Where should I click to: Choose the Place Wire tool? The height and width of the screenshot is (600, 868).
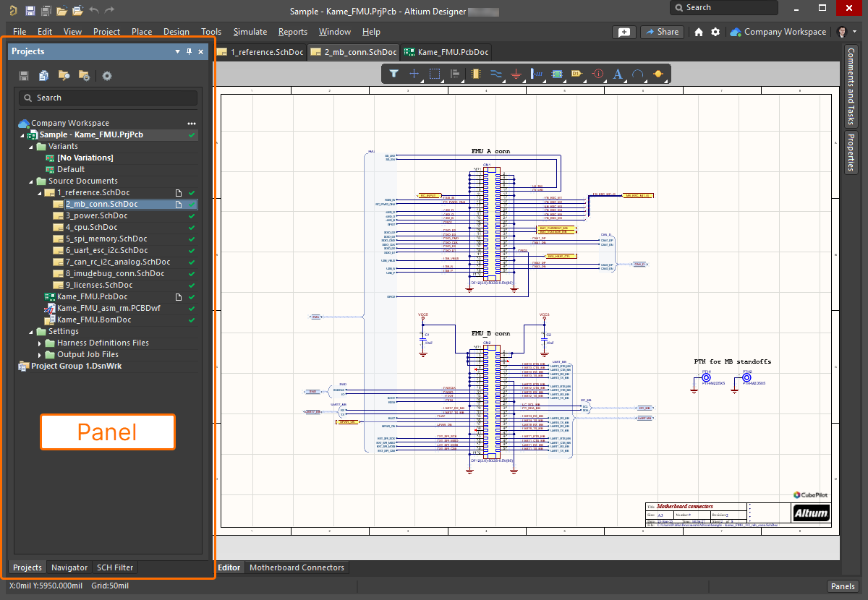point(495,74)
